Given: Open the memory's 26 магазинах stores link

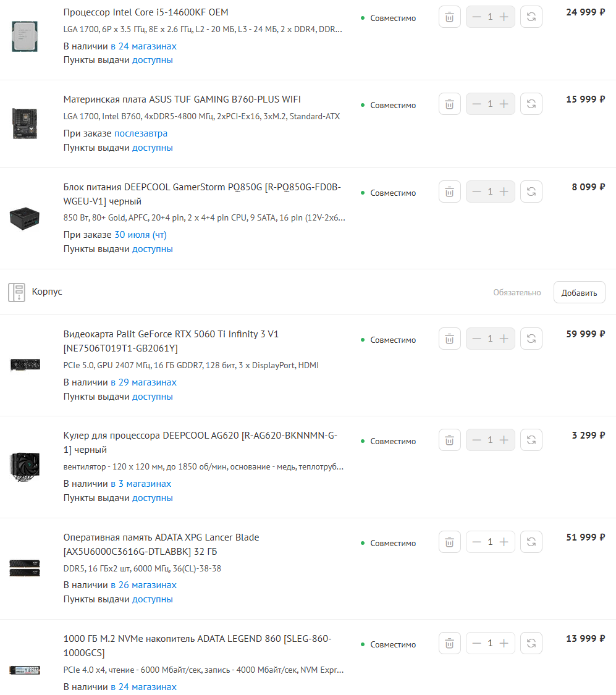Looking at the screenshot, I should coord(143,585).
